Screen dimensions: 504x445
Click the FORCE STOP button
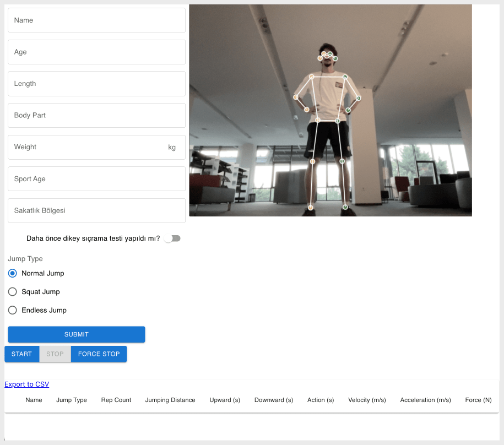pyautogui.click(x=99, y=354)
